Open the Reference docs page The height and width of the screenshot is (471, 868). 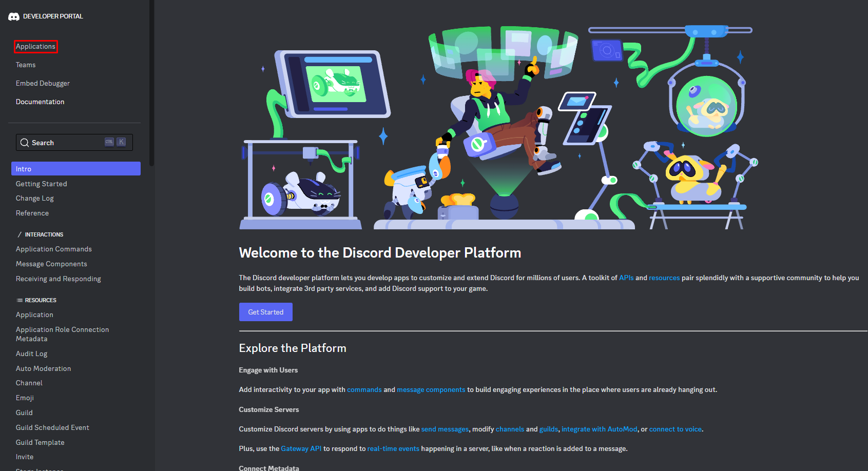point(32,213)
